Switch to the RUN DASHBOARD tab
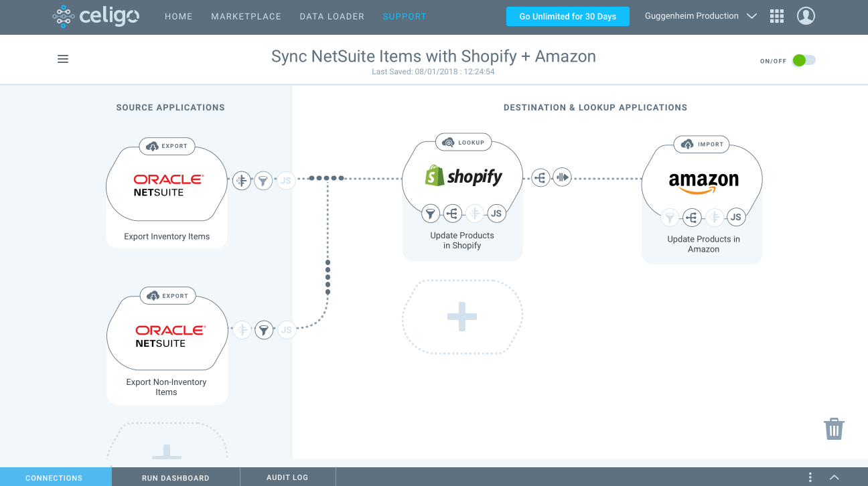 pos(175,477)
